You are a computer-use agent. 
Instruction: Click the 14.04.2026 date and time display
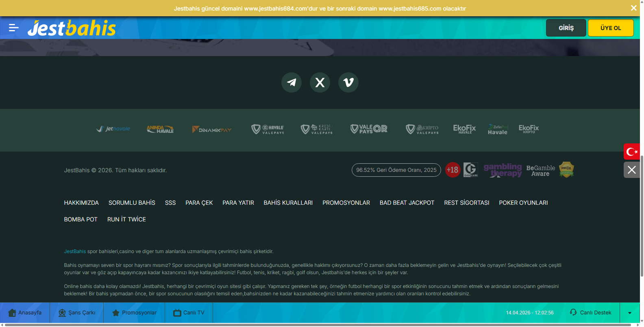530,313
